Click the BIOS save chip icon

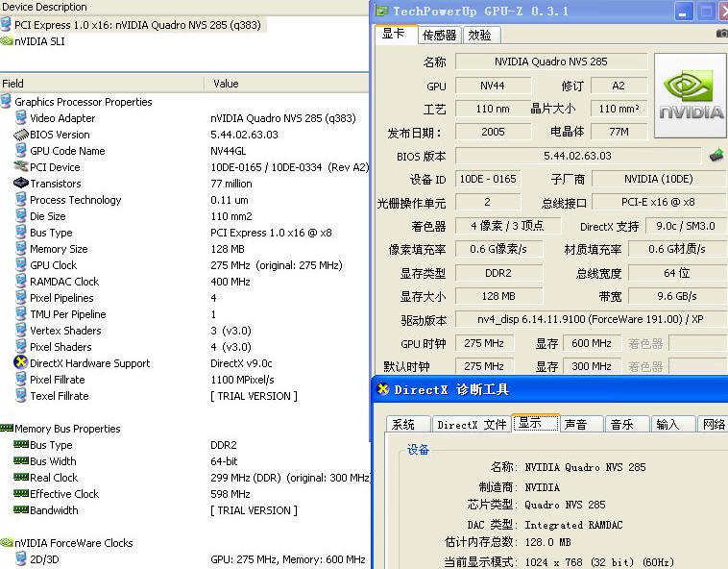pos(716,155)
